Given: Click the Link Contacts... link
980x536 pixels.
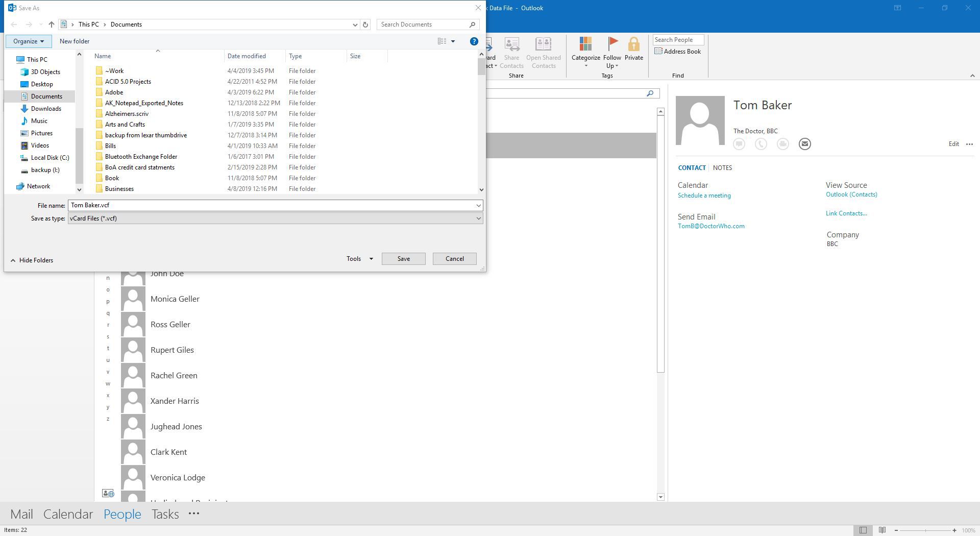Looking at the screenshot, I should pos(846,213).
